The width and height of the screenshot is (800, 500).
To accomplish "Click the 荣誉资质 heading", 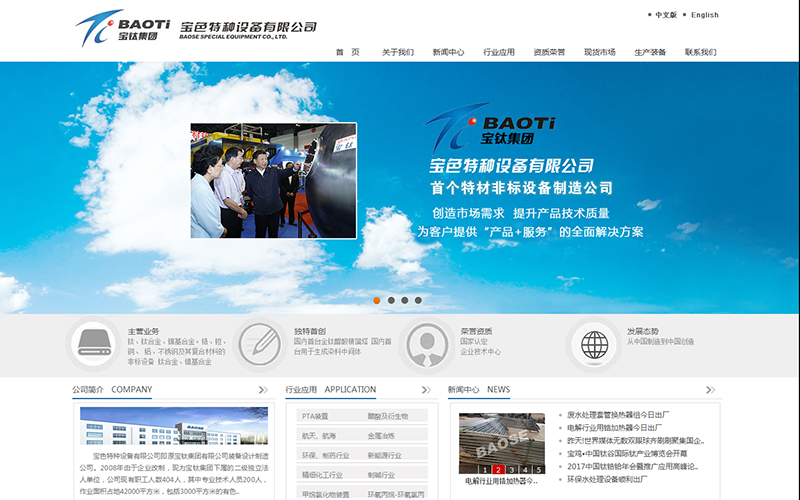I will 476,331.
